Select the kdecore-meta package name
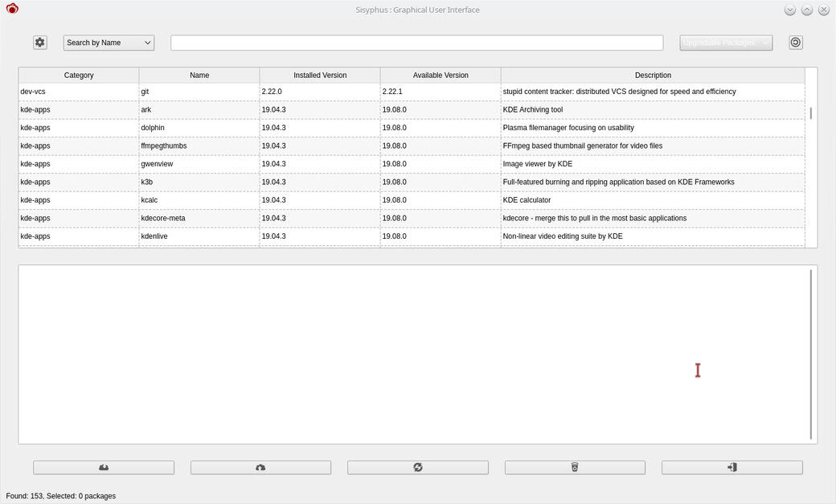Screen dimensions: 836x504 point(163,219)
